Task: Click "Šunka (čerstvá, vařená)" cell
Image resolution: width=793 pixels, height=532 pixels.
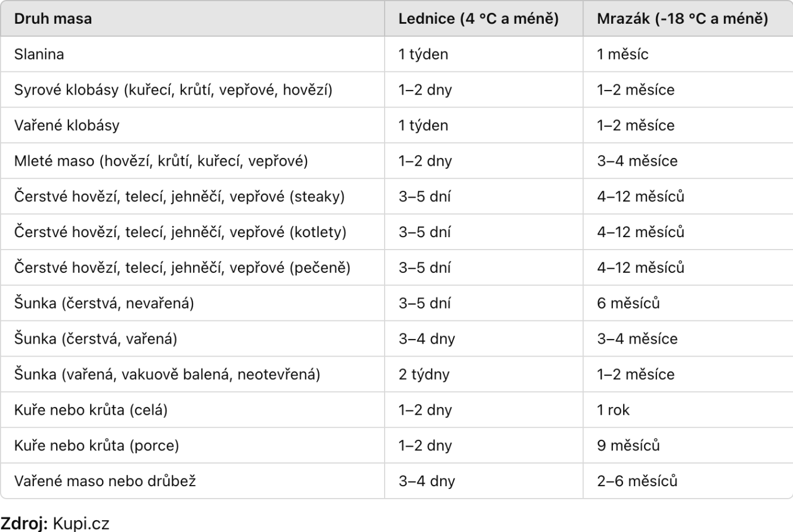Action: (x=96, y=339)
